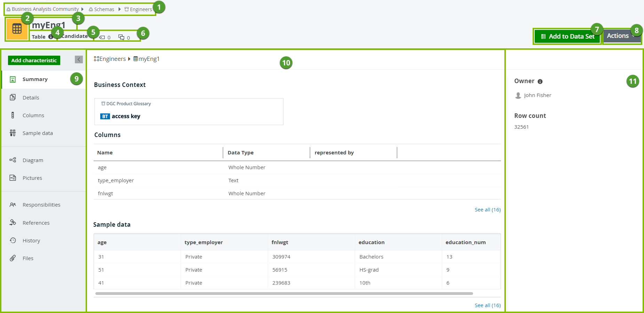Open the Sample data tab
Image resolution: width=644 pixels, height=313 pixels.
click(38, 133)
